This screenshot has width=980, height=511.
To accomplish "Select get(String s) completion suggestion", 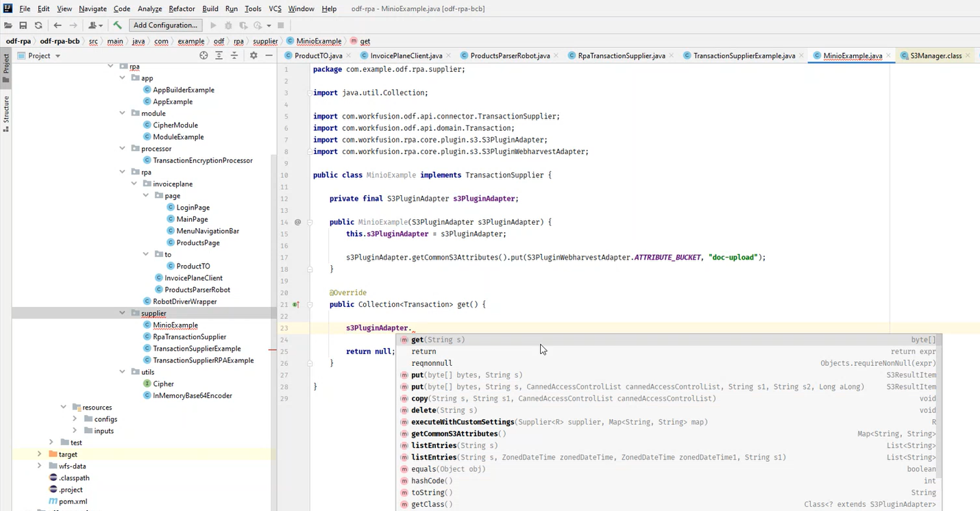I will click(667, 340).
